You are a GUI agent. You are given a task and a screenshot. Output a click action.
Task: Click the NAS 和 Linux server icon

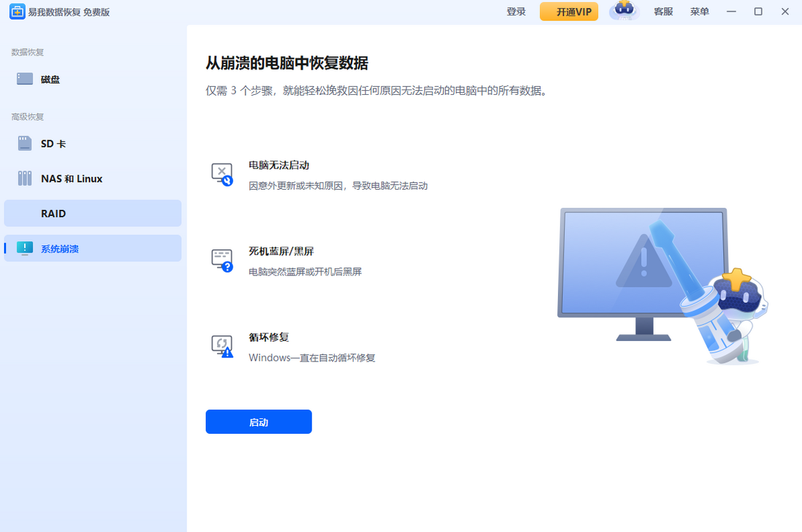coord(25,178)
